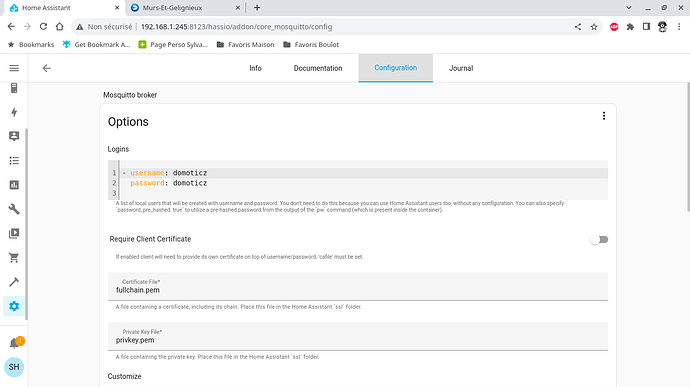Screen dimensions: 690x387
Task: Click the page vertical scrollbar
Action: 688,147
